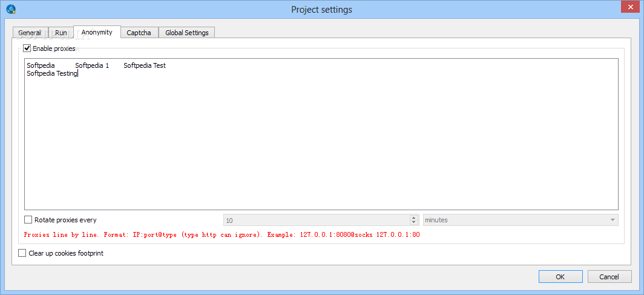Open the minutes unit dropdown
The image size is (644, 295).
tap(521, 220)
